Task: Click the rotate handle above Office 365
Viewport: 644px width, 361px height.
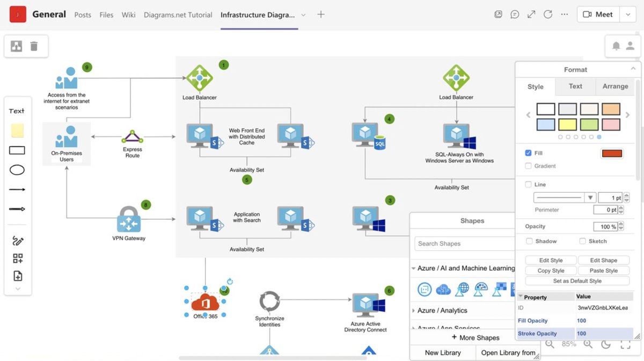Action: pos(230,281)
